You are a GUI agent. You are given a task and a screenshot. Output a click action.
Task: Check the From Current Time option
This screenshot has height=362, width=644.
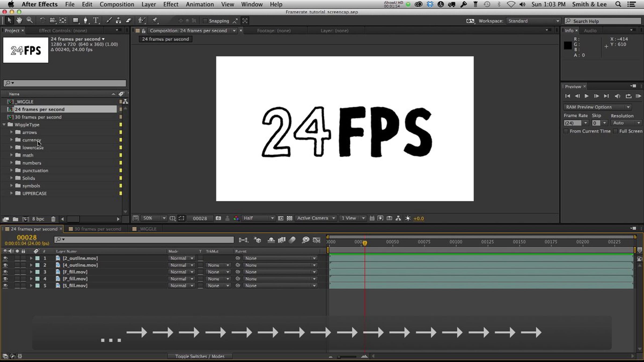(x=566, y=131)
